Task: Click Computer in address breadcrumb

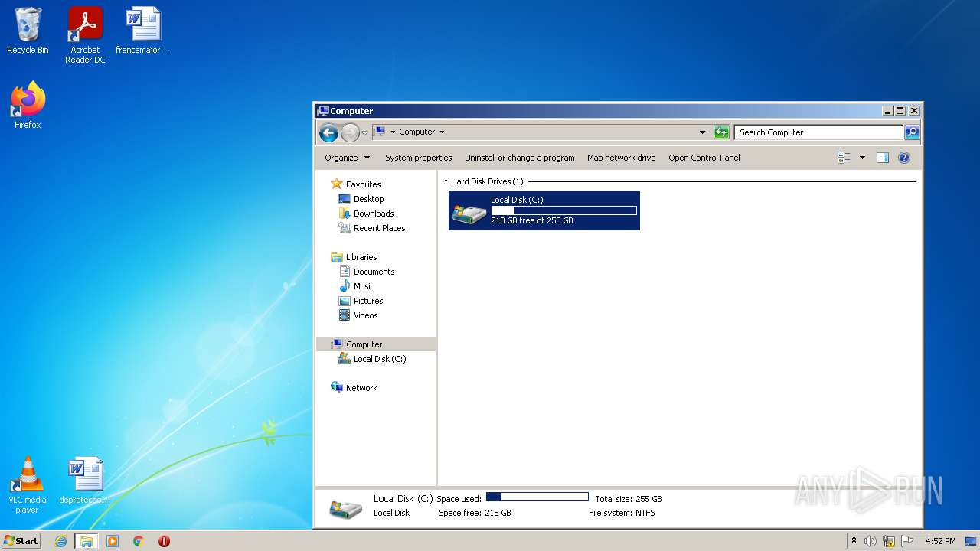Action: pos(416,132)
